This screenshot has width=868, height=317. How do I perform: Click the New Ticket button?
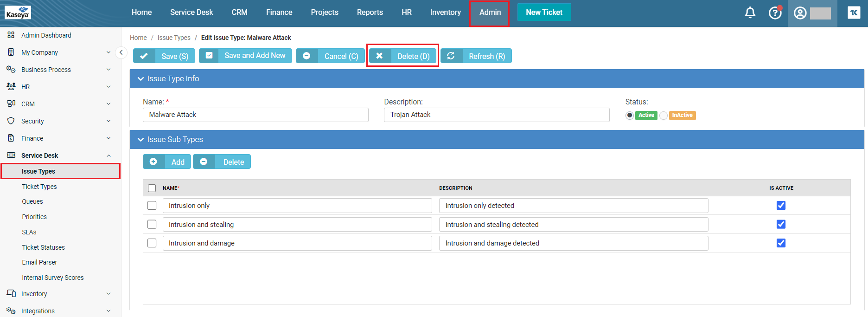click(x=544, y=13)
